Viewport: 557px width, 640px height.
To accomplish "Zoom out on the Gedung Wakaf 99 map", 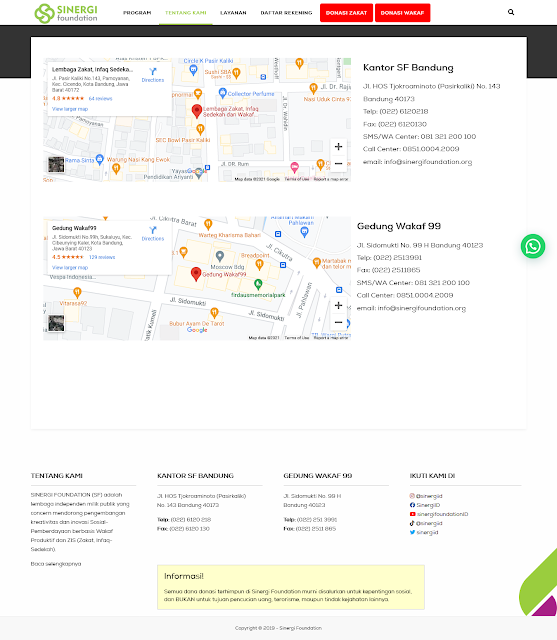I will point(338,322).
